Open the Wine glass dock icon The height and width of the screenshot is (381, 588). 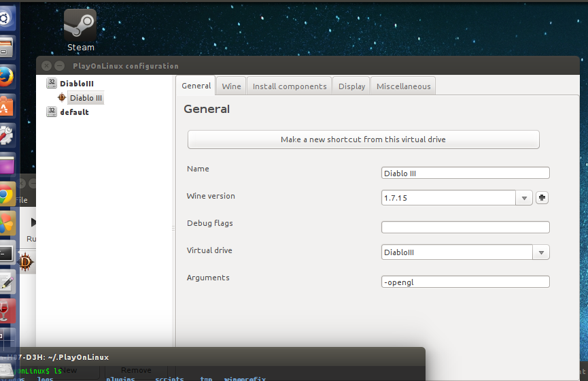click(6, 311)
